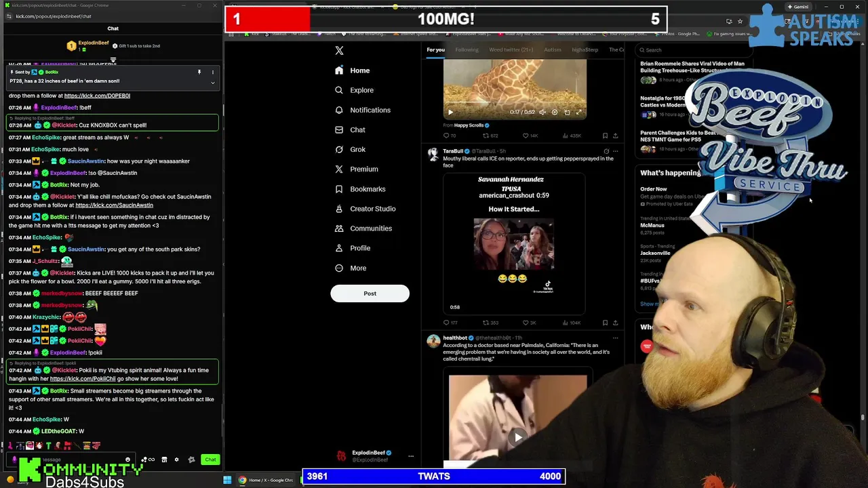Open kick.com/SaucinAwstin link in chat
The height and width of the screenshot is (488, 868).
click(114, 205)
